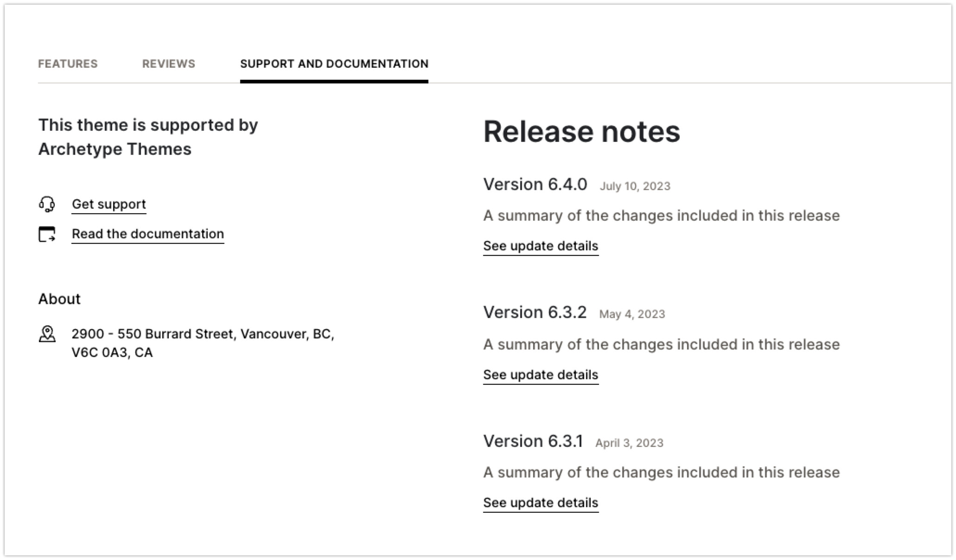956x560 pixels.
Task: Click the Version 6.4.0 heading
Action: click(x=535, y=185)
